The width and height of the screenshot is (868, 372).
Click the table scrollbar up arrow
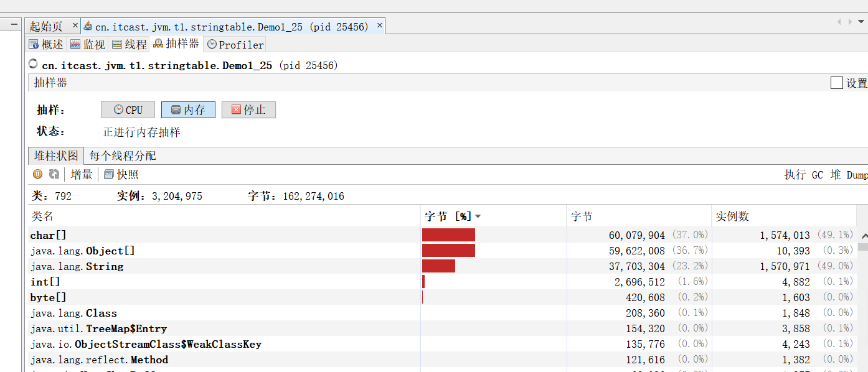point(862,236)
